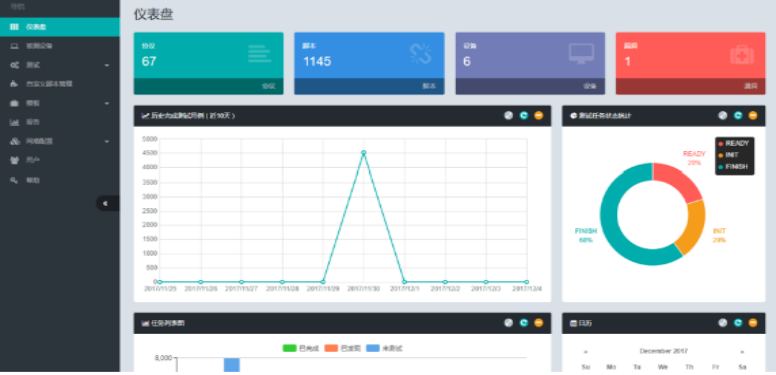Expand the sidebar menu with the briefcase icon
Image resolution: width=776 pixels, height=375 pixels.
pos(59,103)
